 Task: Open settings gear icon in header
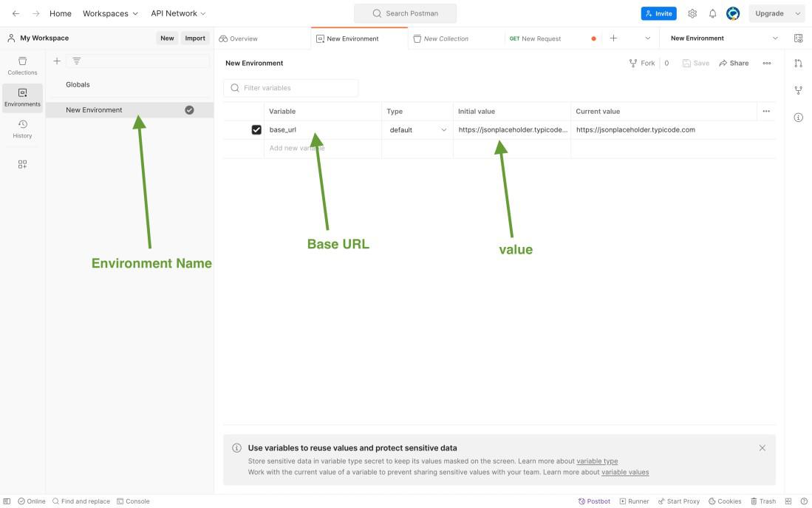pyautogui.click(x=692, y=13)
